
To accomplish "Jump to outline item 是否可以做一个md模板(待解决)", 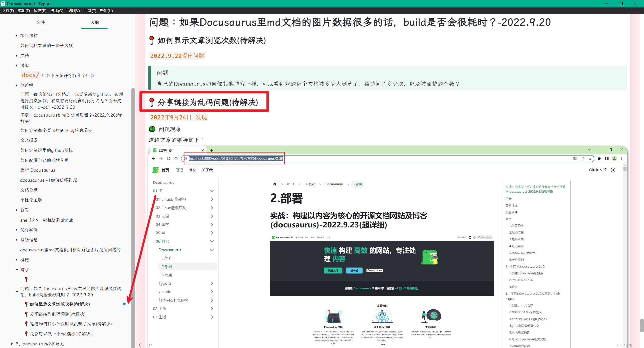I will pyautogui.click(x=61, y=334).
